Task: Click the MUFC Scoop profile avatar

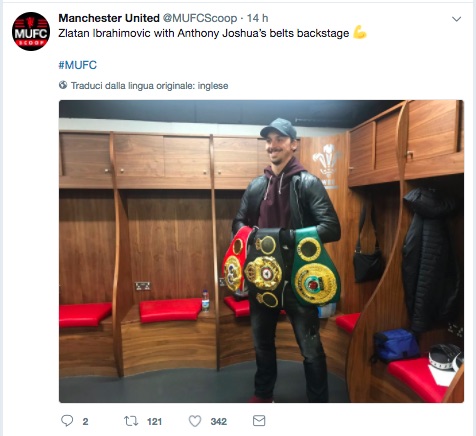Action: (x=31, y=31)
